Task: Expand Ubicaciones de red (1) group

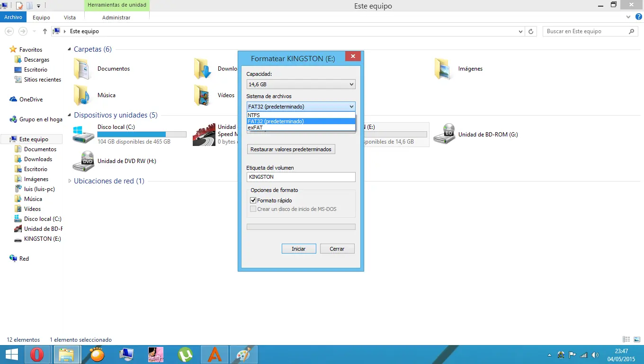Action: coord(70,181)
